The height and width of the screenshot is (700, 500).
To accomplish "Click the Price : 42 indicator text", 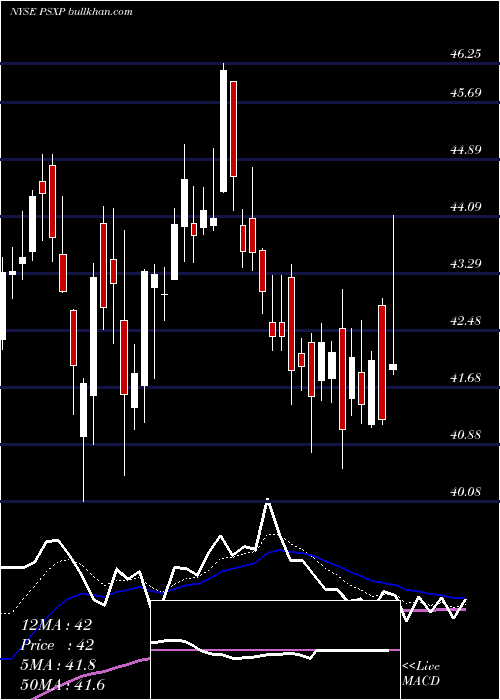I will [58, 645].
